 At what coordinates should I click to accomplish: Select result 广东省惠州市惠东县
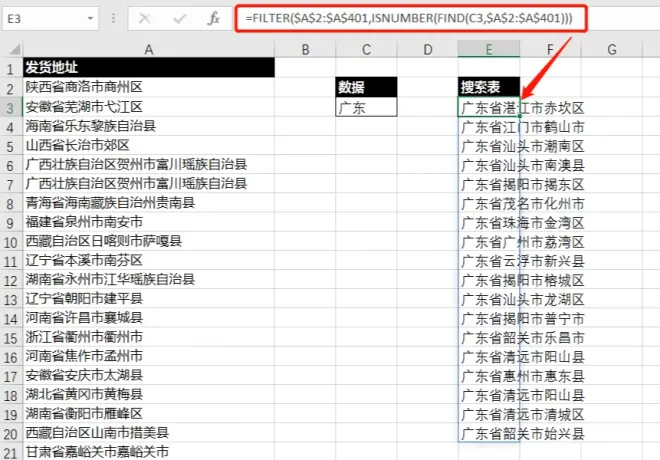(x=489, y=376)
